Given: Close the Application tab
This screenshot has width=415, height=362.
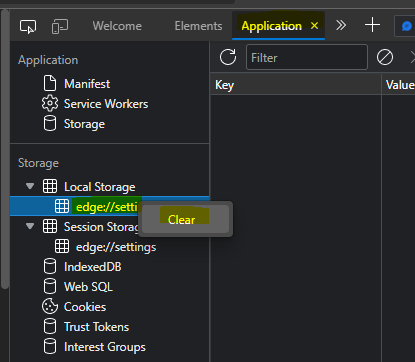Looking at the screenshot, I should pyautogui.click(x=314, y=26).
